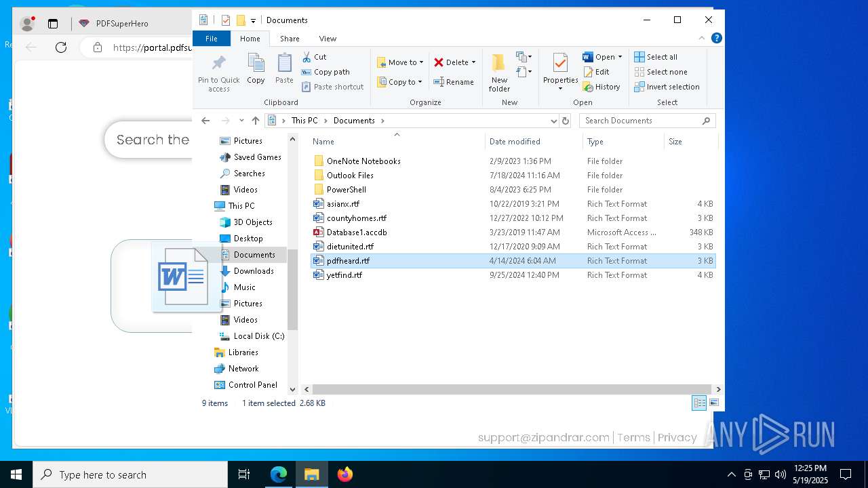Rename the selected file
This screenshot has width=868, height=488.
coord(454,82)
